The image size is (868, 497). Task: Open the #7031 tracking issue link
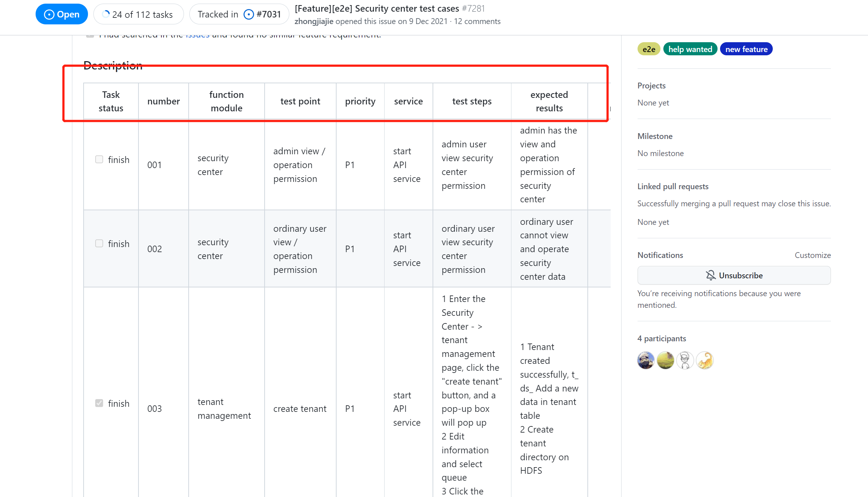point(269,14)
